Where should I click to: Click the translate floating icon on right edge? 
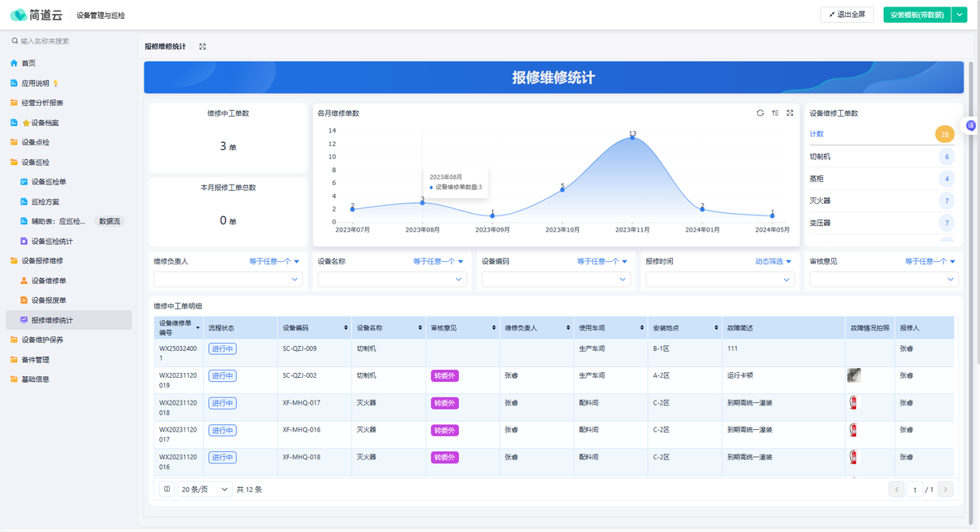(x=971, y=126)
